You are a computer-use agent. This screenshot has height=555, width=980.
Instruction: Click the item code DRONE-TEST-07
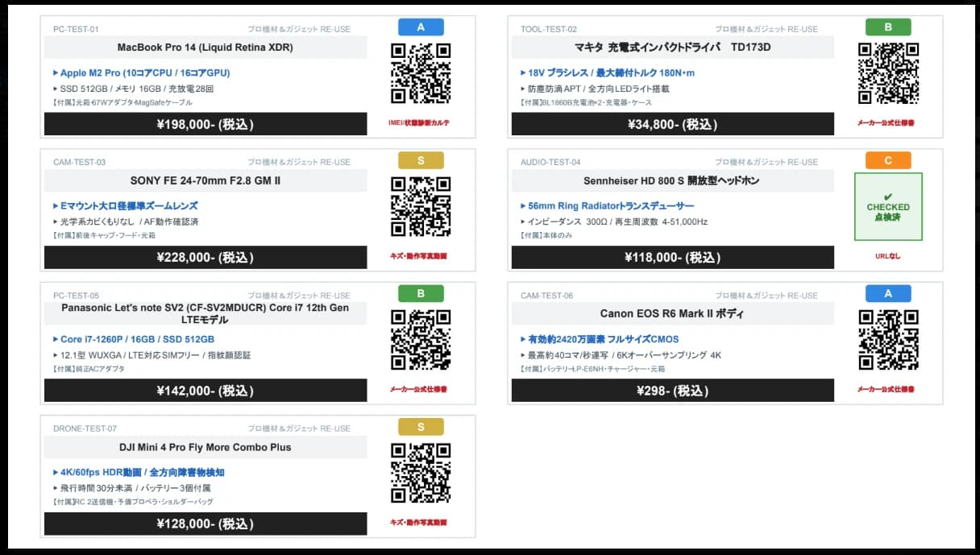85,429
